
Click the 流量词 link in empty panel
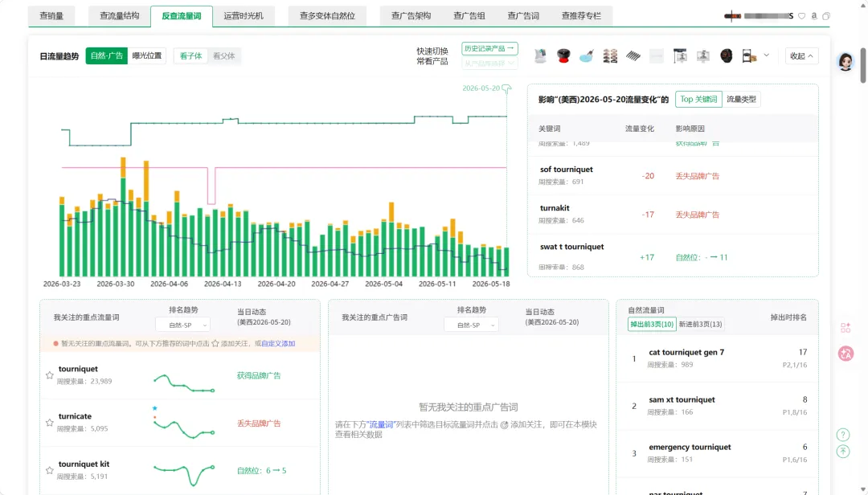[x=381, y=424]
